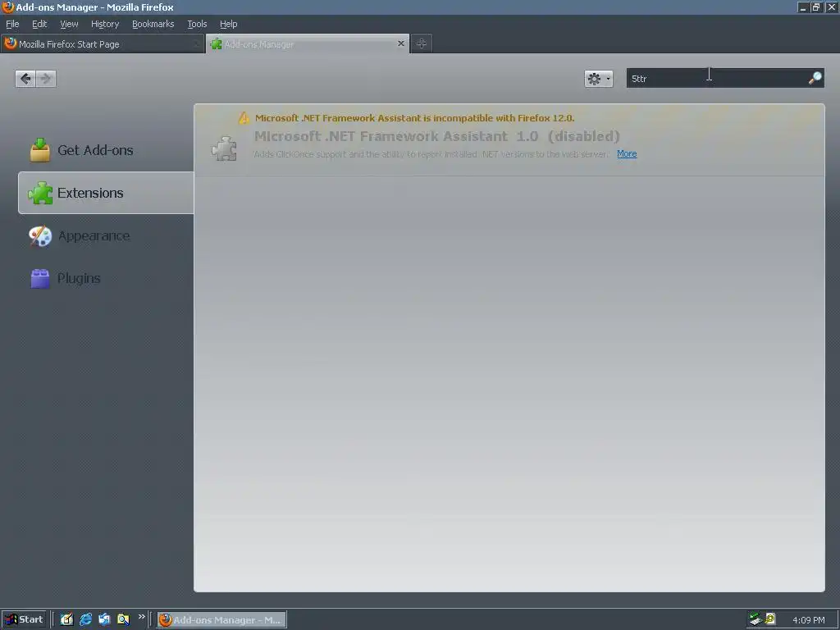Open the View menu
This screenshot has width=840, height=630.
click(69, 24)
